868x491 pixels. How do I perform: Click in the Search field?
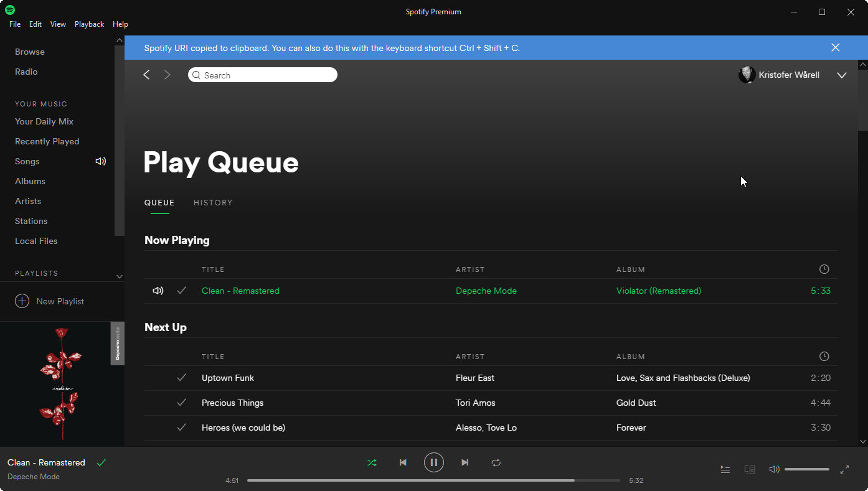263,75
